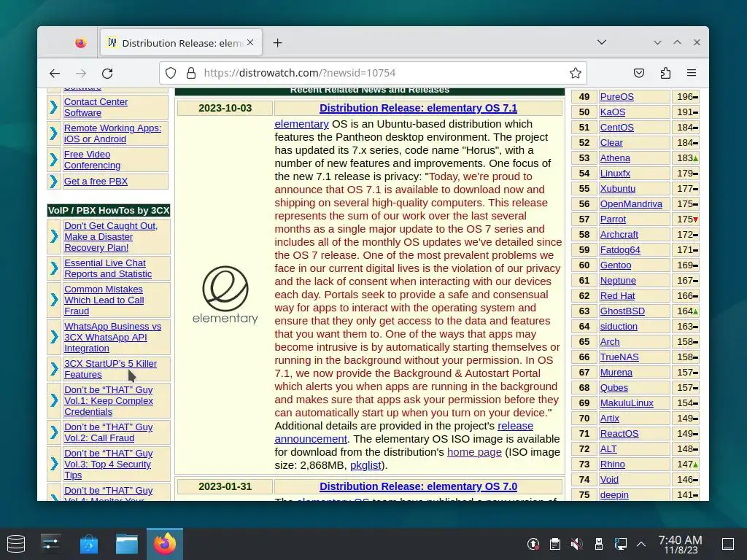Open tracking protection shield icon
747x560 pixels.
[171, 73]
